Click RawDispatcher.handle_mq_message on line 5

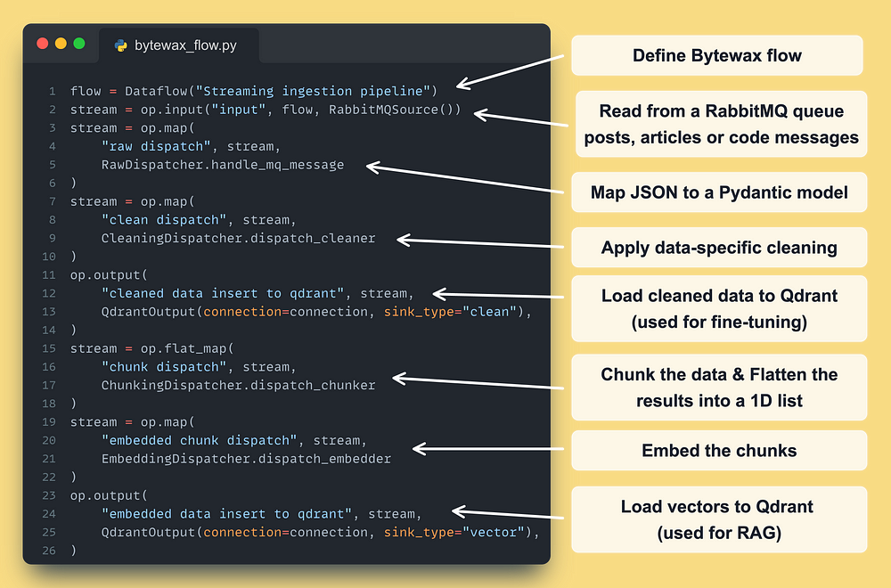[223, 165]
